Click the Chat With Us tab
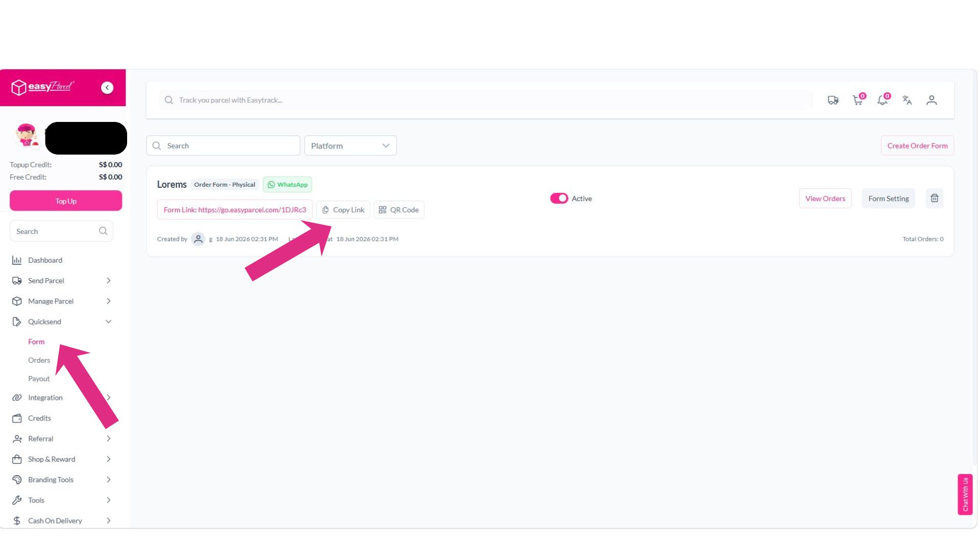Viewport: 980px width, 551px height. (x=965, y=494)
